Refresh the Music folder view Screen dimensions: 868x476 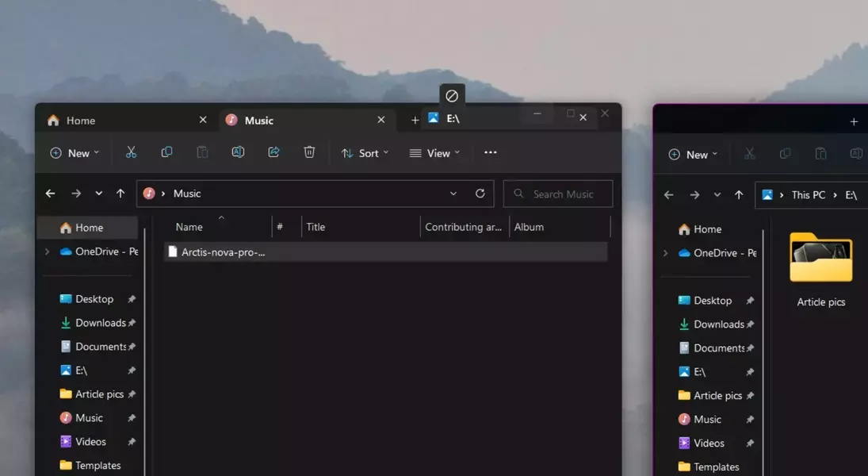(x=480, y=194)
